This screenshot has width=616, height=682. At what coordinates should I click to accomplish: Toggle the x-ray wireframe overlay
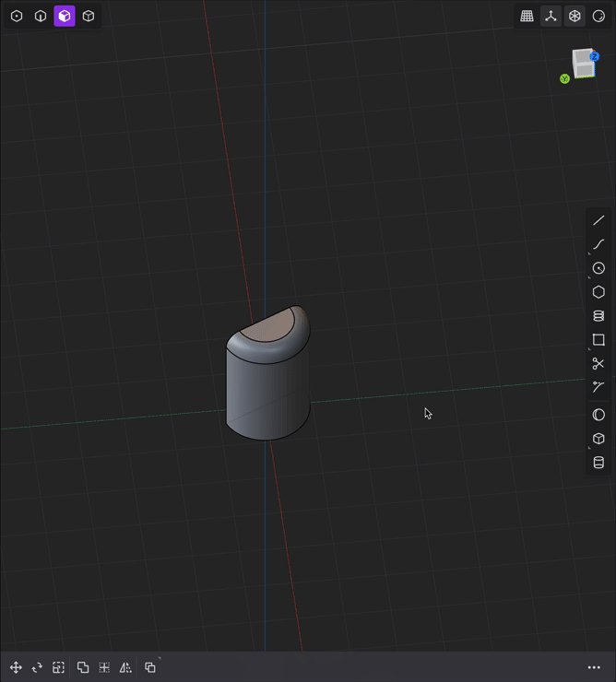coord(575,16)
